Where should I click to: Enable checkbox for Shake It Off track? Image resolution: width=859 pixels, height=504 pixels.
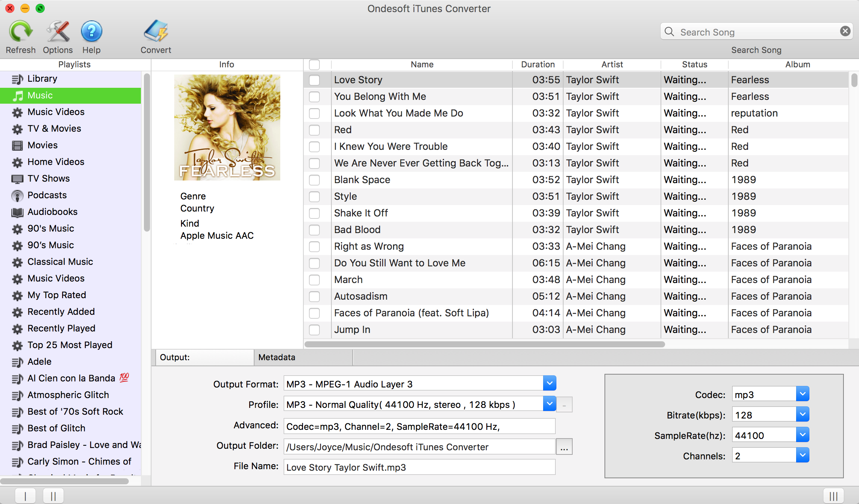click(315, 212)
